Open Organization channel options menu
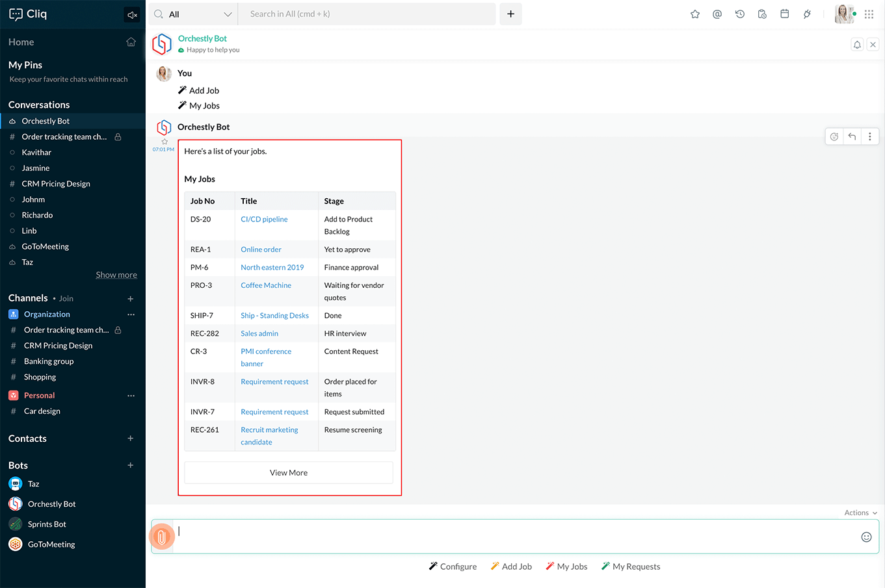 [x=131, y=314]
